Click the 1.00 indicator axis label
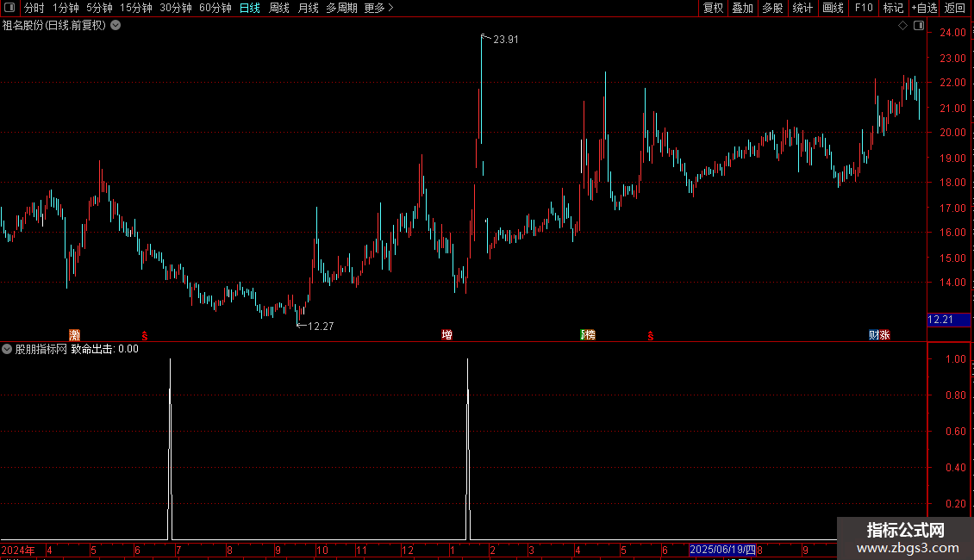Screen dimensions: 974x560 click(x=955, y=359)
